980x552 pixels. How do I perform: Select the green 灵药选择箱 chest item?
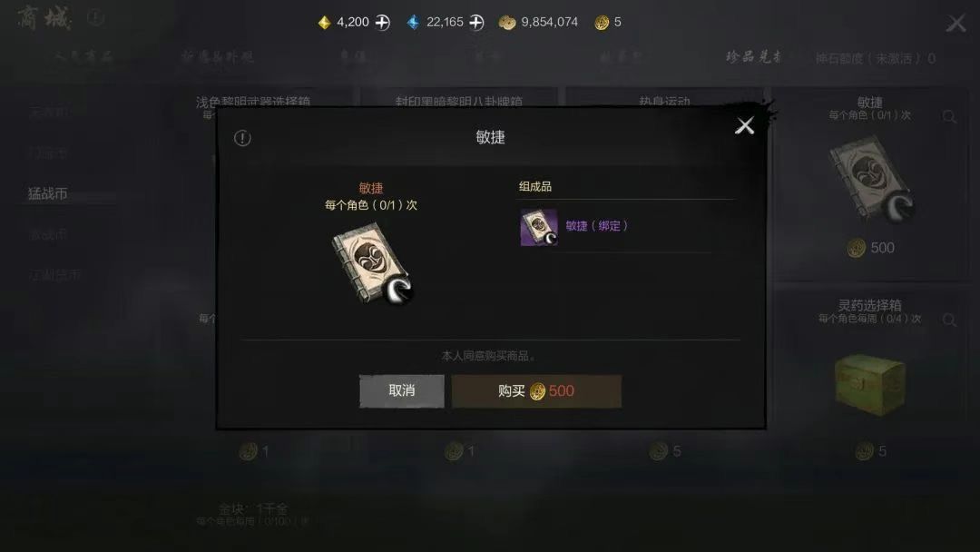click(x=869, y=384)
